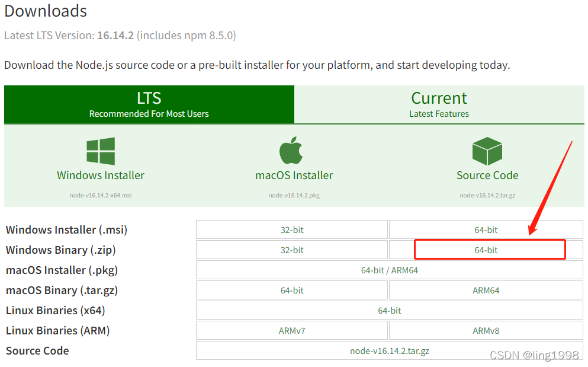Click the Windows logo icon
This screenshot has height=367, width=588.
tap(101, 151)
